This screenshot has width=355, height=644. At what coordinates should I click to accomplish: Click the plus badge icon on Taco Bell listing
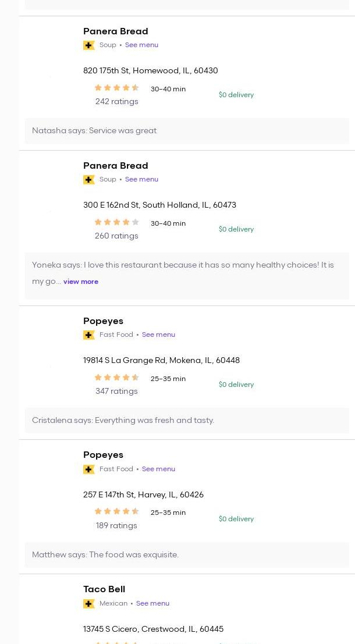click(89, 604)
